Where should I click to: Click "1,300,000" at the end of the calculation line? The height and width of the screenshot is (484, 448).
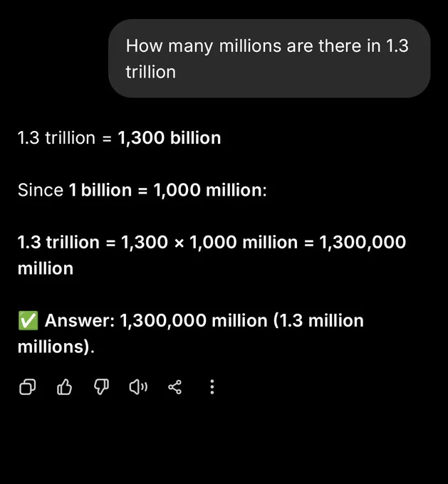[363, 242]
